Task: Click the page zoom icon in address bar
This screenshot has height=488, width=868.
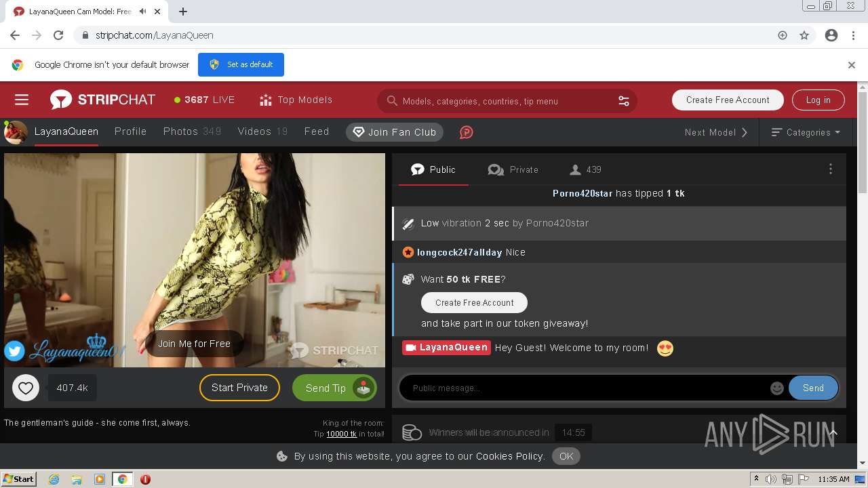Action: pos(783,35)
